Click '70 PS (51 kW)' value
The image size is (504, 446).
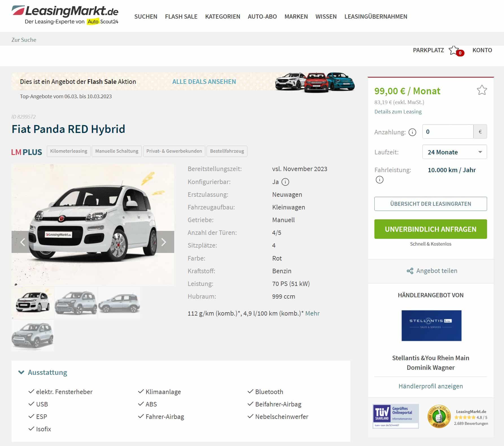[291, 284]
